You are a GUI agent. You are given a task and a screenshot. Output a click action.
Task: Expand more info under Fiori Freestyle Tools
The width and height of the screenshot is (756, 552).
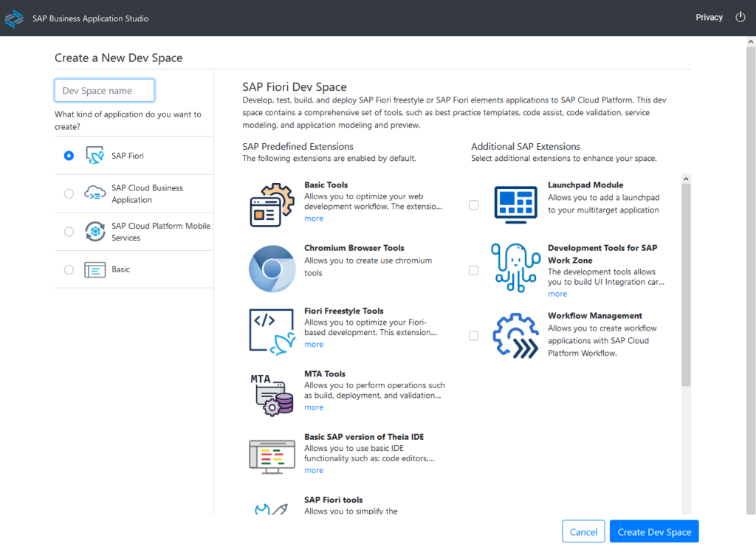click(314, 344)
